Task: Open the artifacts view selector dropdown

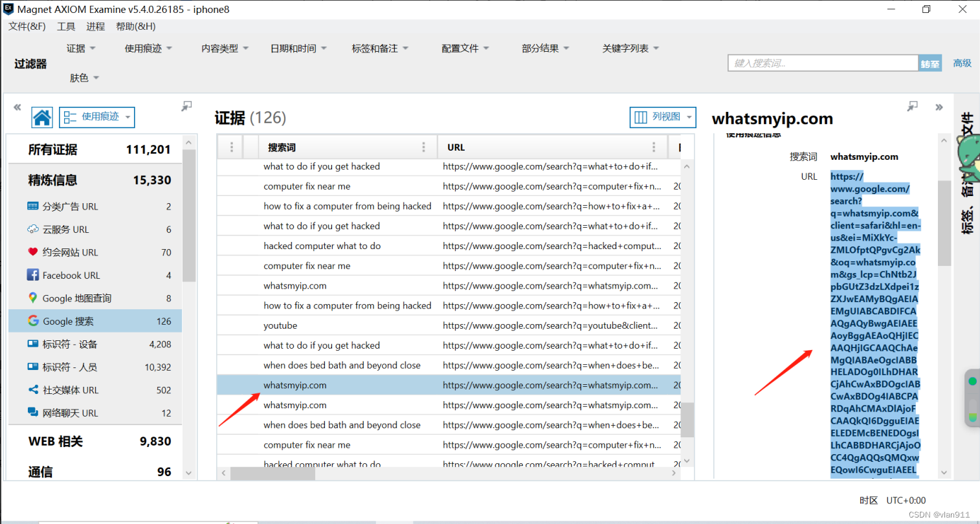Action: (97, 117)
